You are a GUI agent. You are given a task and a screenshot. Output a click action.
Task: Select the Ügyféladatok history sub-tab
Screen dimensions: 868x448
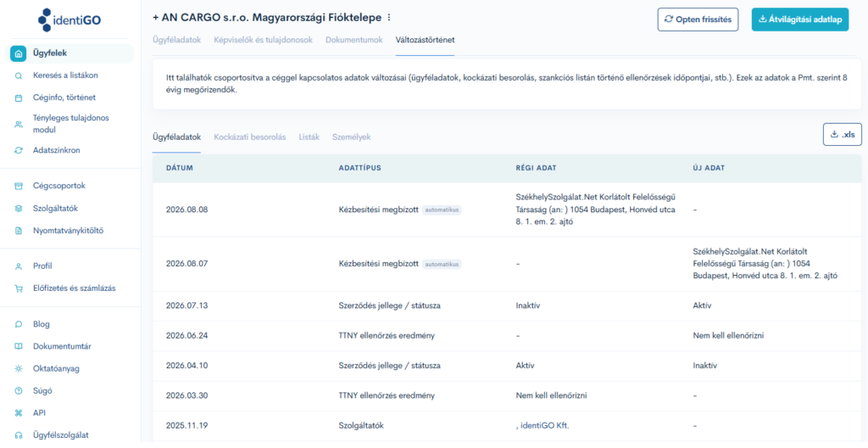point(176,137)
